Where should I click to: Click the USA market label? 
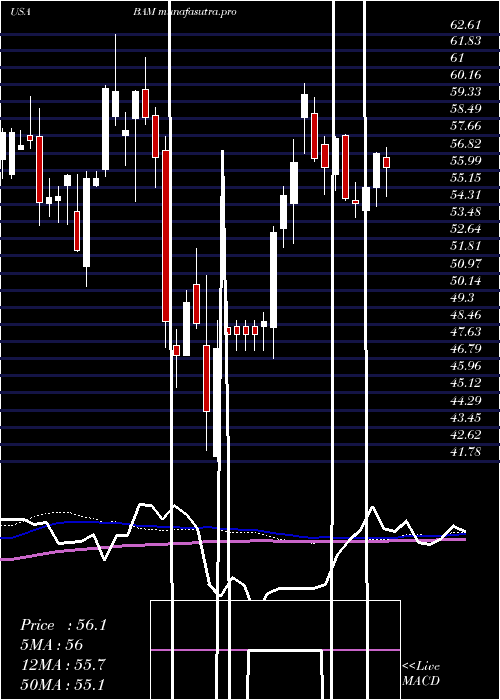click(x=20, y=12)
